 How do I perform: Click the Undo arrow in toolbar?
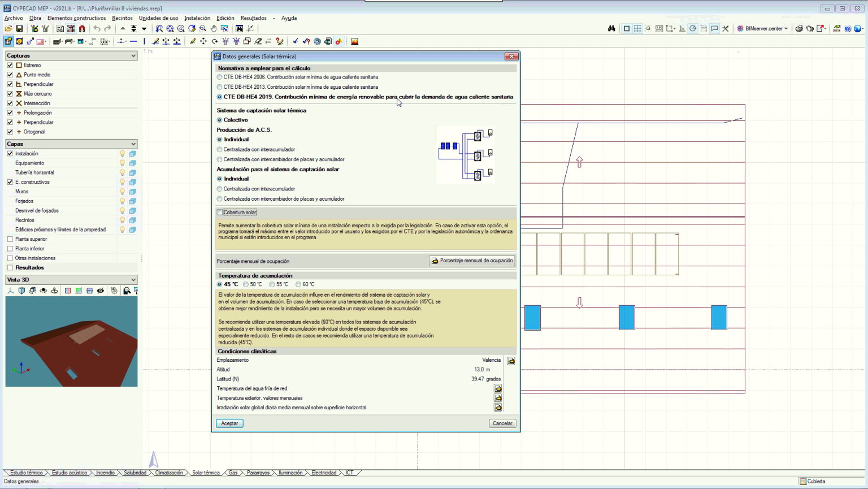(97, 29)
